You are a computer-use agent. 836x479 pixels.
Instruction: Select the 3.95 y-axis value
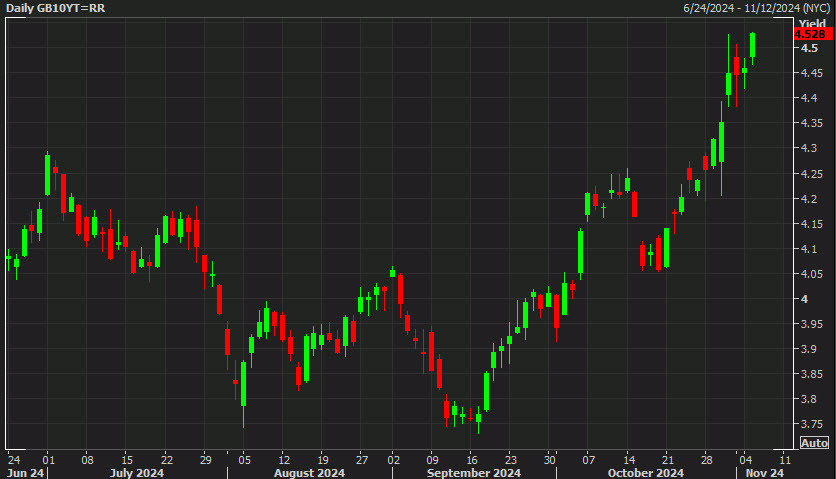[811, 324]
